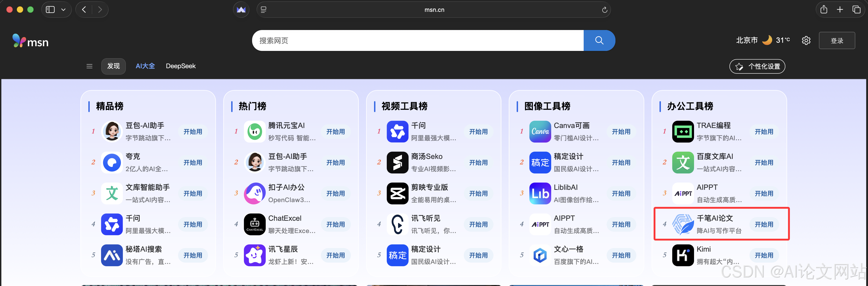Click the TRAE编程 app icon
The height and width of the screenshot is (286, 868).
683,132
